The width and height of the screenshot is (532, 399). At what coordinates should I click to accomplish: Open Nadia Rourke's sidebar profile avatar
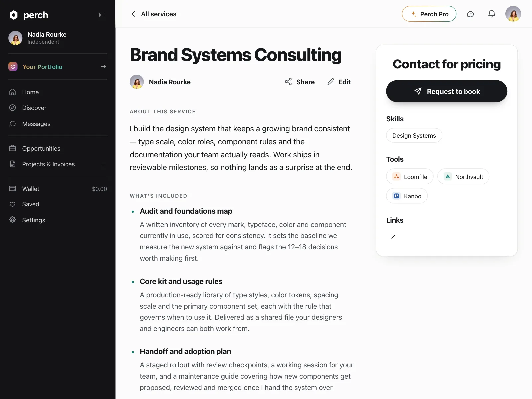pyautogui.click(x=15, y=38)
